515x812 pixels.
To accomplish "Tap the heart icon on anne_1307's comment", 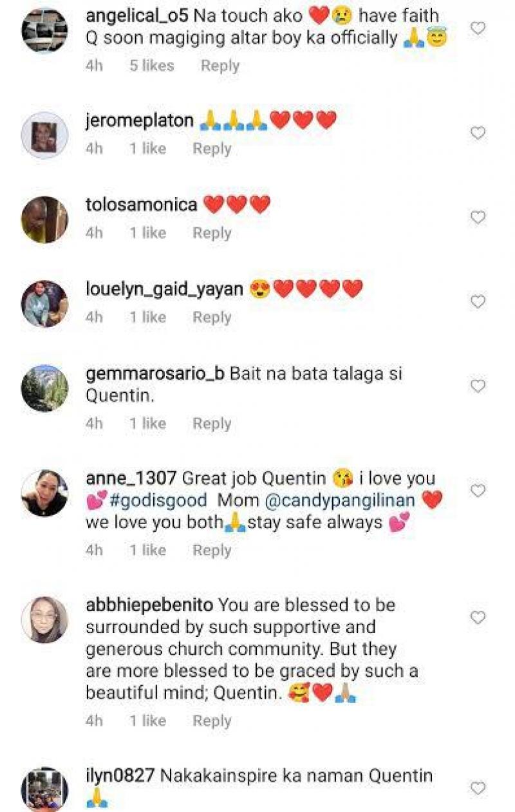I will coord(478,491).
